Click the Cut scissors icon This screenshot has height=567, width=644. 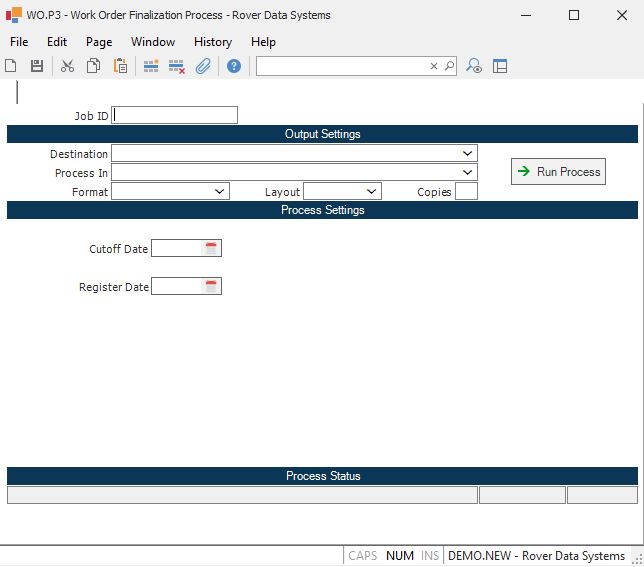(68, 66)
